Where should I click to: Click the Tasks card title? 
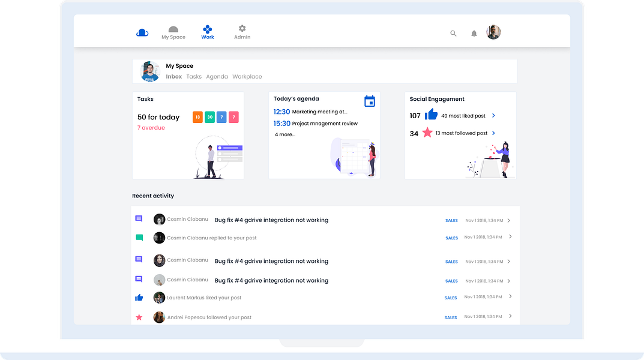(x=145, y=99)
